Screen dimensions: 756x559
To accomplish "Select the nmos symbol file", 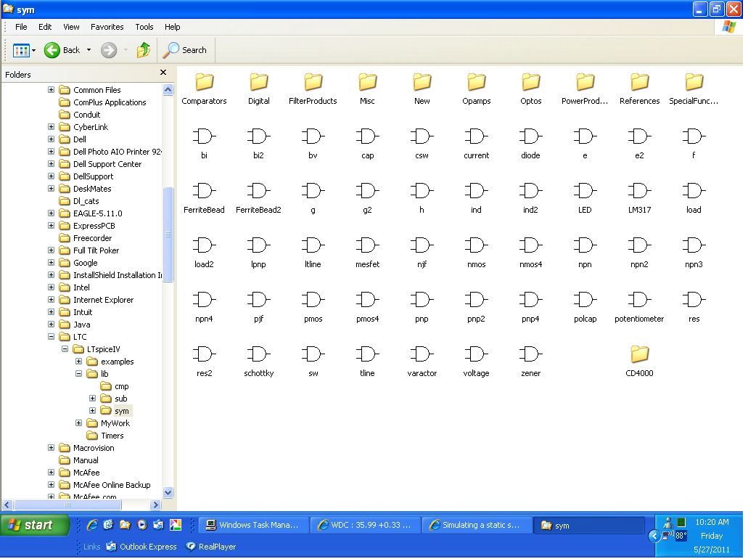I will click(x=477, y=252).
